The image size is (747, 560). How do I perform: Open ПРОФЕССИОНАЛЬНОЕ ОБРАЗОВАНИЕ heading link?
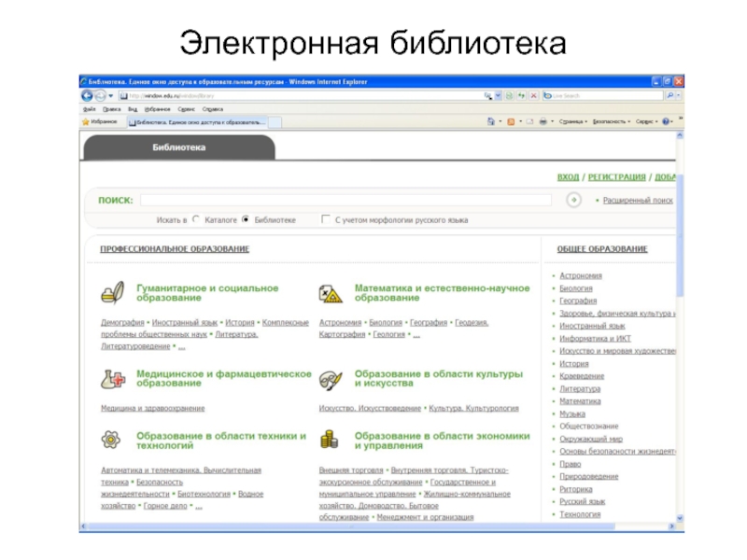pos(175,249)
